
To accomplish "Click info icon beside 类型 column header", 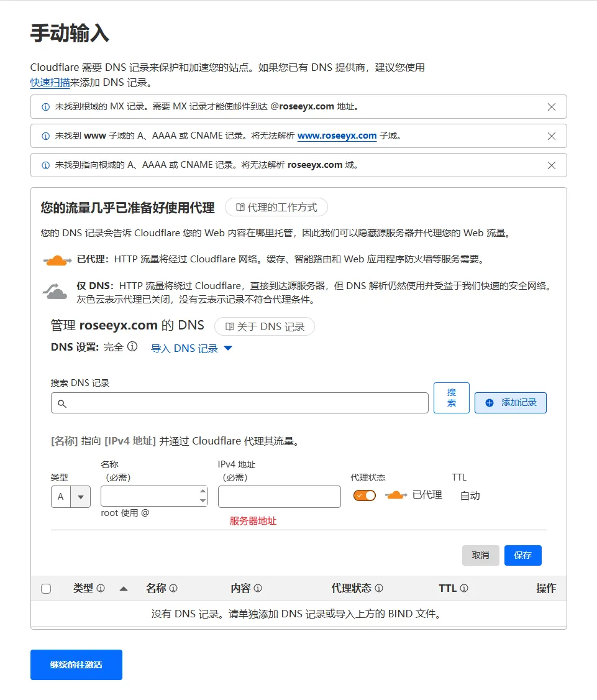I will coord(101,588).
